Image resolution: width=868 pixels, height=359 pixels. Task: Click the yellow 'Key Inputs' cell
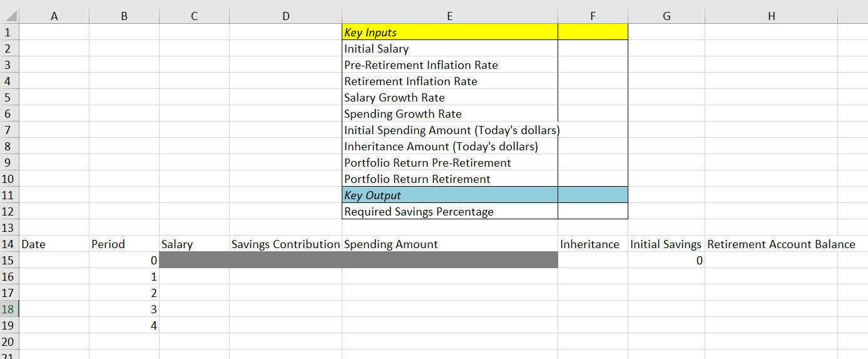coord(450,33)
